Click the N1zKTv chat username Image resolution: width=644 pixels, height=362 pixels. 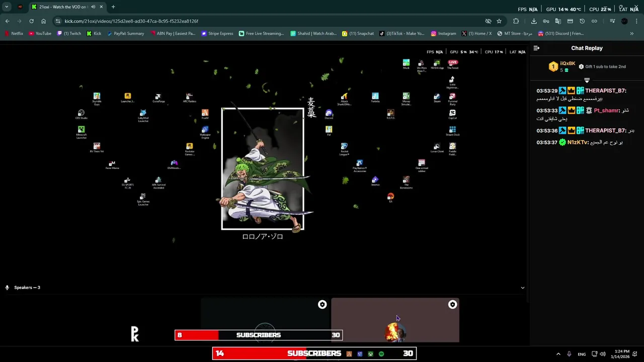pos(578,142)
